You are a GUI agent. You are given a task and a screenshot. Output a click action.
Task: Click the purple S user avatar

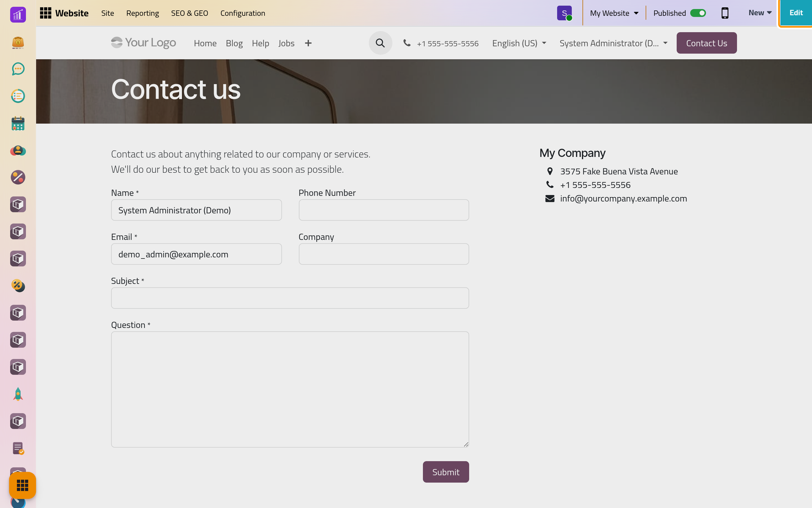tap(564, 13)
